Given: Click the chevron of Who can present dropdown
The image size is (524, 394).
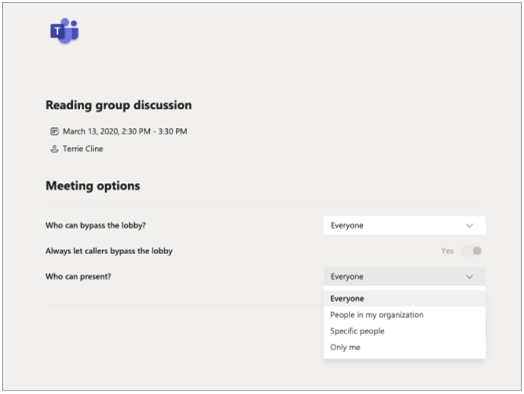Looking at the screenshot, I should (x=470, y=277).
